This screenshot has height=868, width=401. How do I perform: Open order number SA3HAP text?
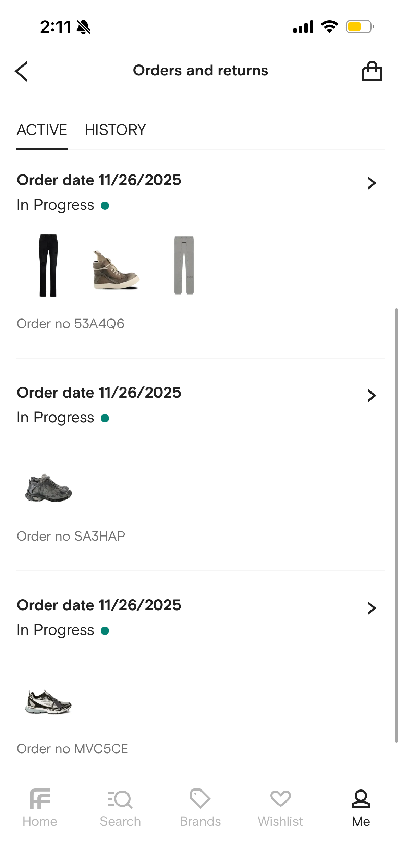coord(71,536)
